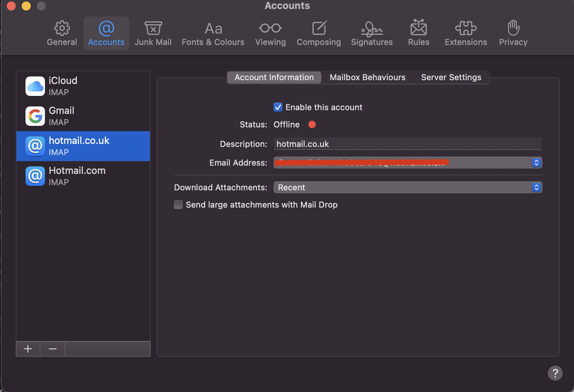Image resolution: width=574 pixels, height=392 pixels.
Task: Open the Signatures preferences pane
Action: point(372,33)
